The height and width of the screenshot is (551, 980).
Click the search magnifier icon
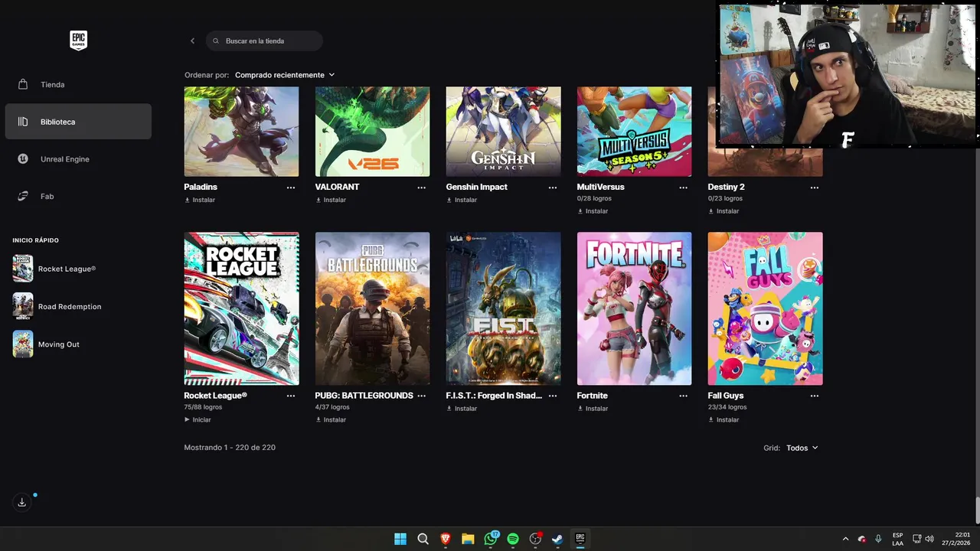(216, 41)
